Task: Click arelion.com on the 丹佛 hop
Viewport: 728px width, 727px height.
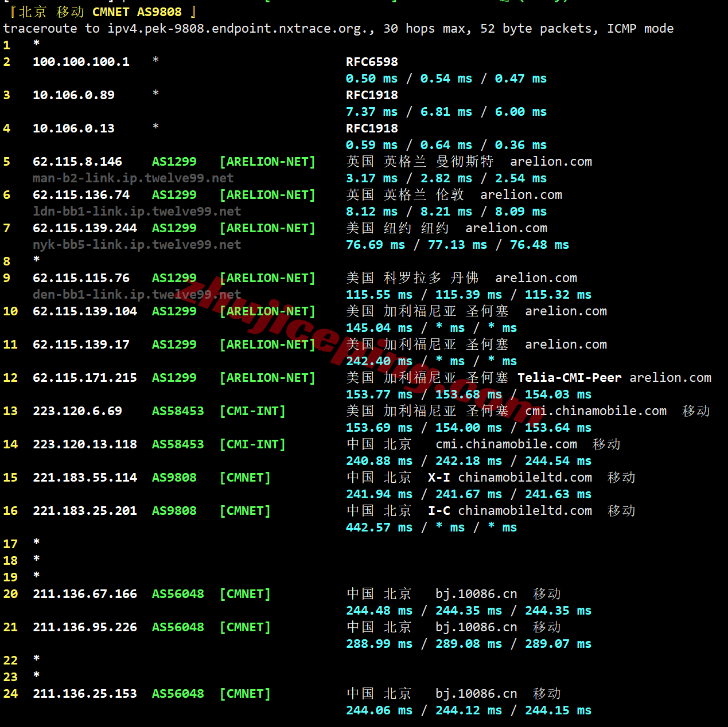Action: point(536,278)
